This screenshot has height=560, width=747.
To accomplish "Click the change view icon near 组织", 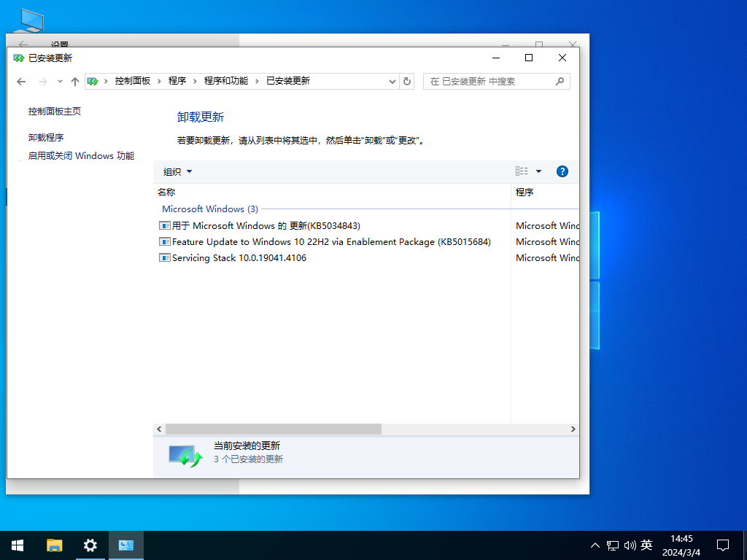I will (x=522, y=171).
